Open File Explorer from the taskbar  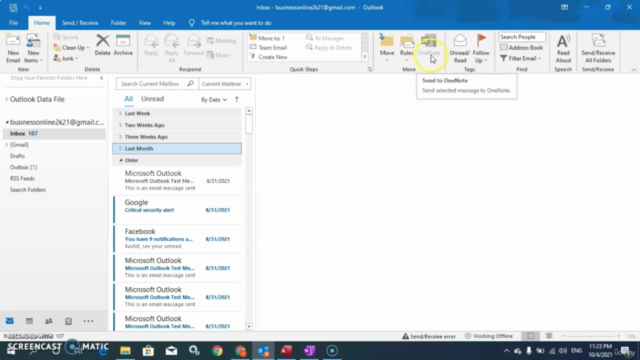click(x=125, y=351)
